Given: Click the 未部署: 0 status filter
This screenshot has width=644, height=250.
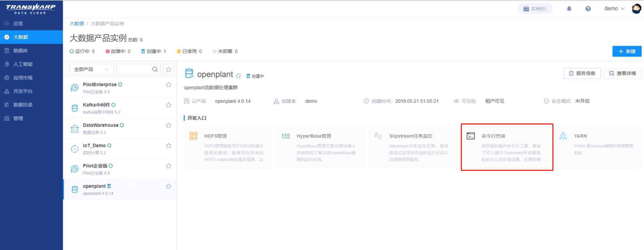Looking at the screenshot, I should pos(225,51).
